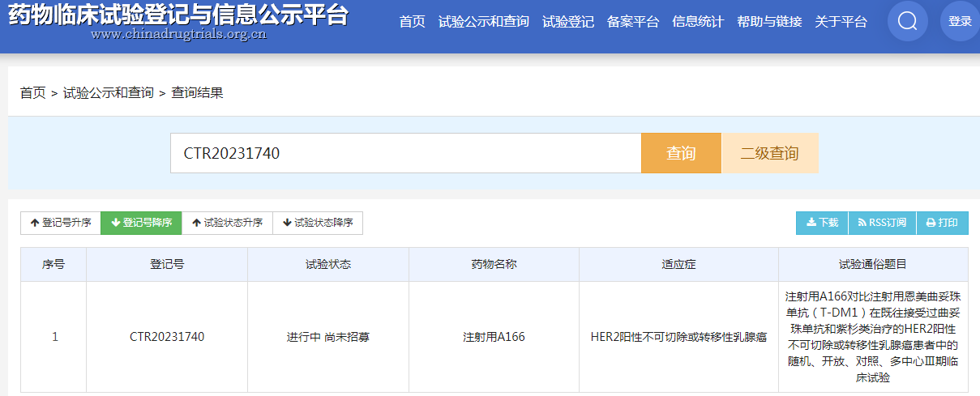Click the platform title logo 药物临床试验登记与信息公示平台
The image size is (980, 396).
178,14
